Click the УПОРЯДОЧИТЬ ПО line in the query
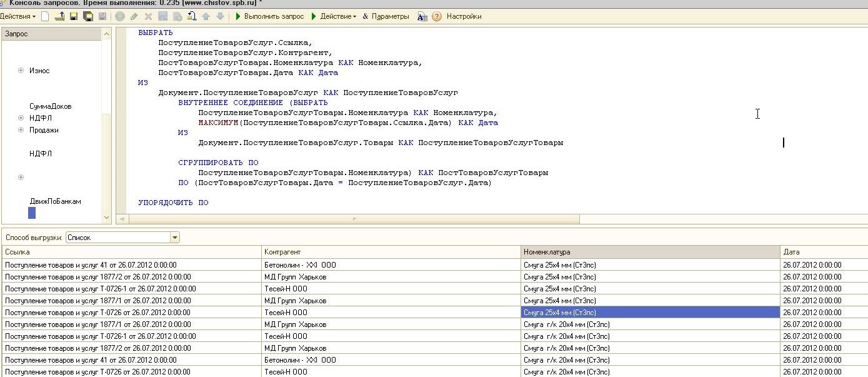Viewport: 868px width, 377px height. [173, 203]
